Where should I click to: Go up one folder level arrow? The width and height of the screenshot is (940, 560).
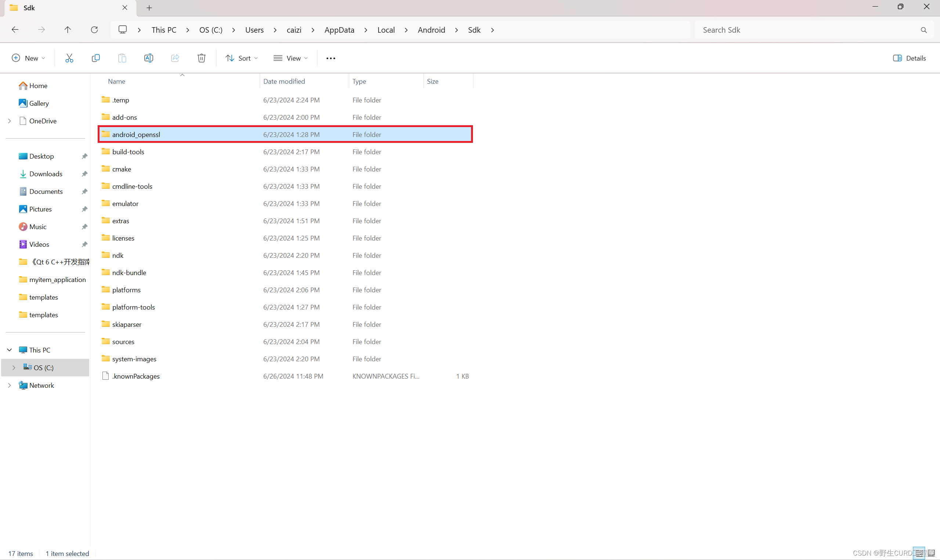pyautogui.click(x=68, y=29)
